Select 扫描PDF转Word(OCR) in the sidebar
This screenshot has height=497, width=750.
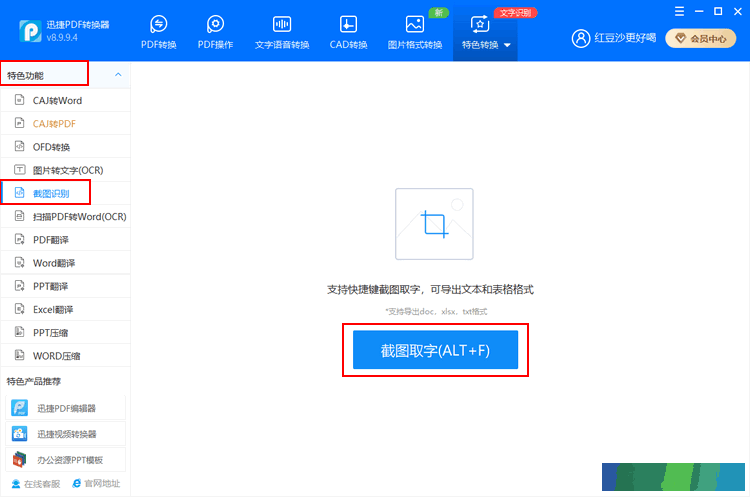(66, 217)
